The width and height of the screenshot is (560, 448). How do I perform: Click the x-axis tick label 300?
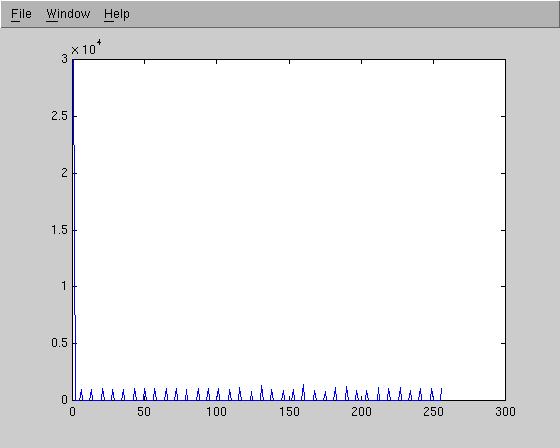click(x=505, y=412)
